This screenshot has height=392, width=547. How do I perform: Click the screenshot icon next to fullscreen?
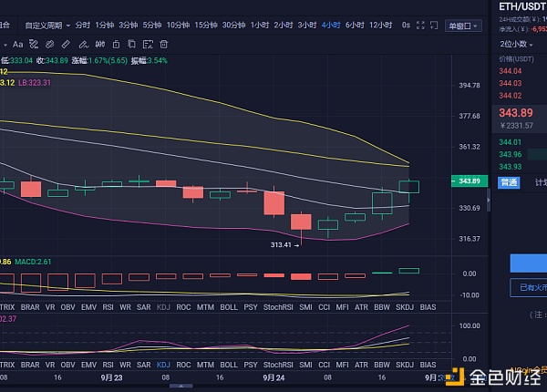coord(434,26)
